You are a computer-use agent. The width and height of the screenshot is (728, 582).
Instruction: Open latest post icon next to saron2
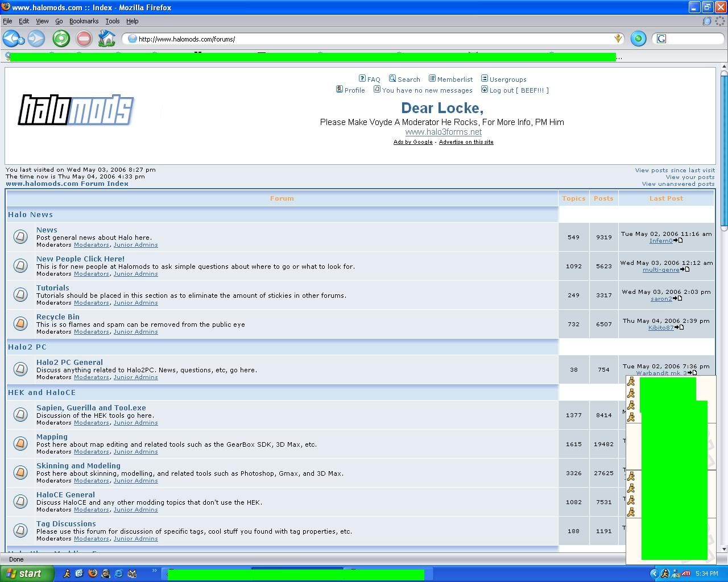(677, 298)
